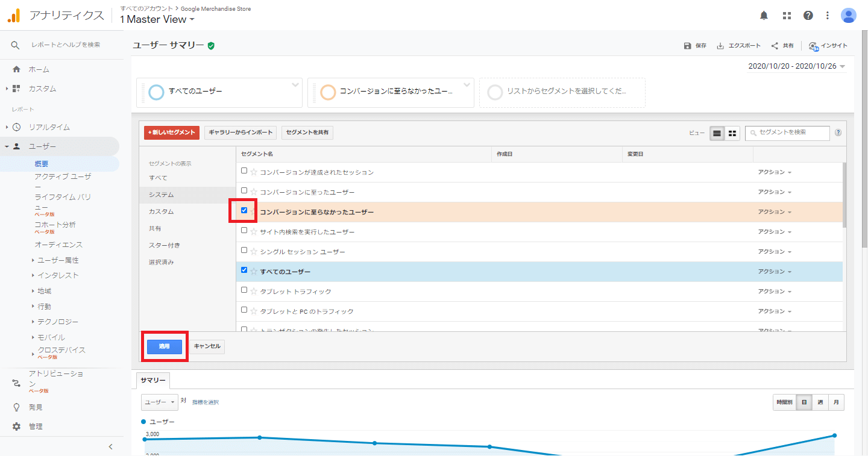Viewport: 868px width, 456px height.
Task: Open the インサイト insights icon
Action: 814,46
